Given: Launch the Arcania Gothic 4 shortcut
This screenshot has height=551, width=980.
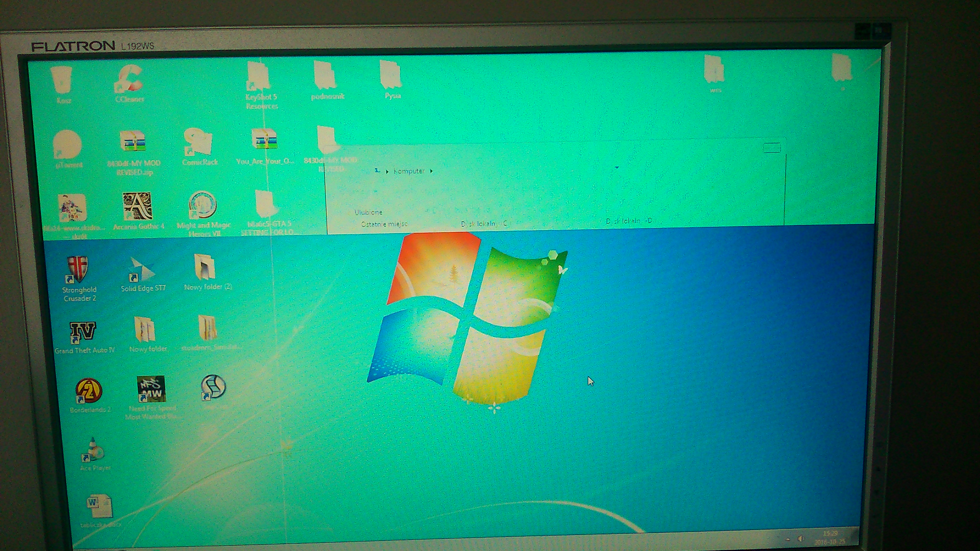Looking at the screenshot, I should click(137, 206).
